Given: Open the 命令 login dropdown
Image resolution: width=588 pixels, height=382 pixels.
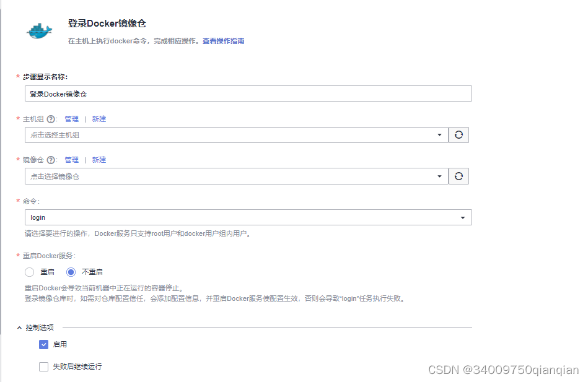Looking at the screenshot, I should tap(248, 217).
